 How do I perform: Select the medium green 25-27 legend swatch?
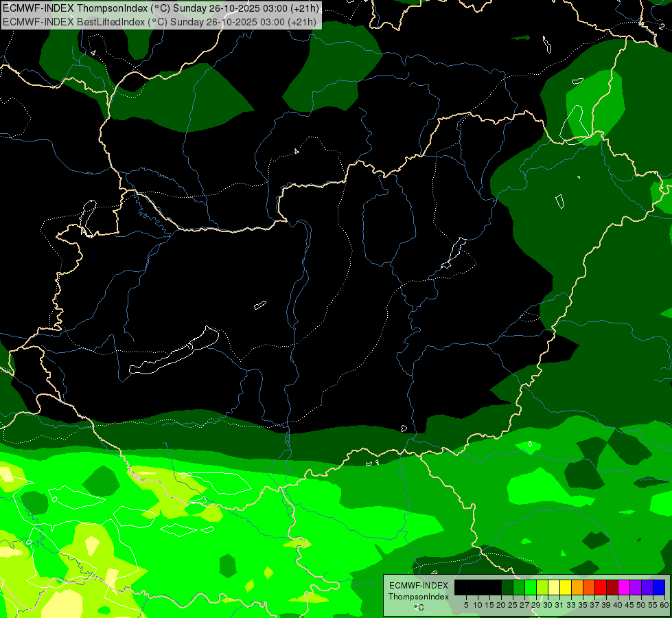click(x=519, y=587)
